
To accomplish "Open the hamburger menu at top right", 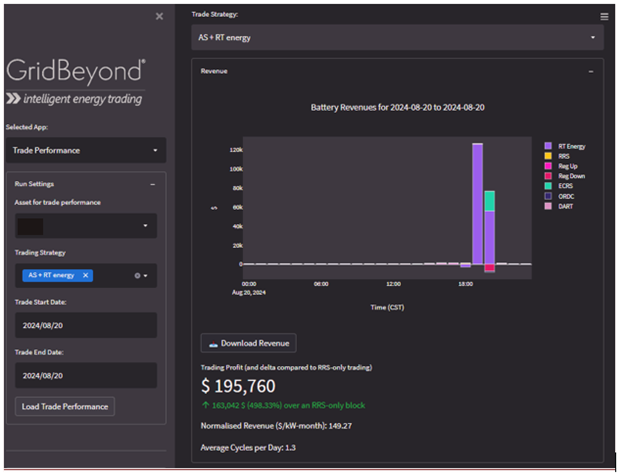I will tap(604, 16).
